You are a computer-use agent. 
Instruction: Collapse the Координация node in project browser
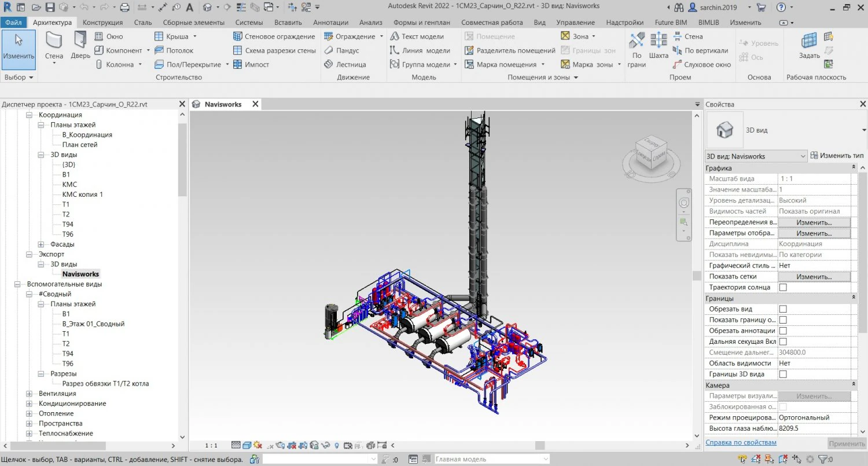(29, 115)
